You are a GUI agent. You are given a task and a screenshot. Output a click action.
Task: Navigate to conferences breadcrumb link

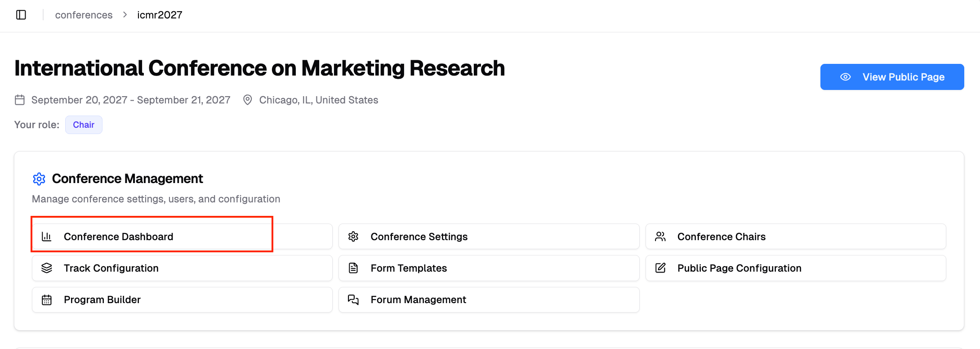(84, 15)
